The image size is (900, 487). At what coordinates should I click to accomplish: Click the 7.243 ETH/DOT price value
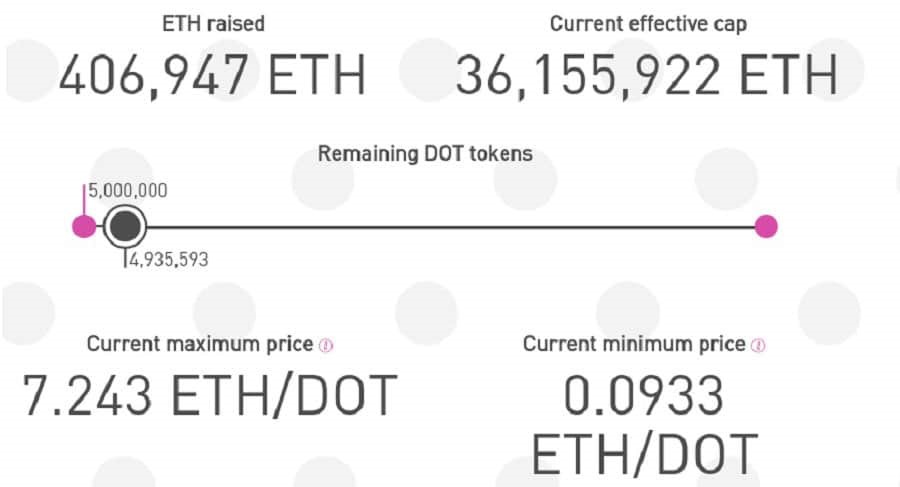(x=210, y=396)
